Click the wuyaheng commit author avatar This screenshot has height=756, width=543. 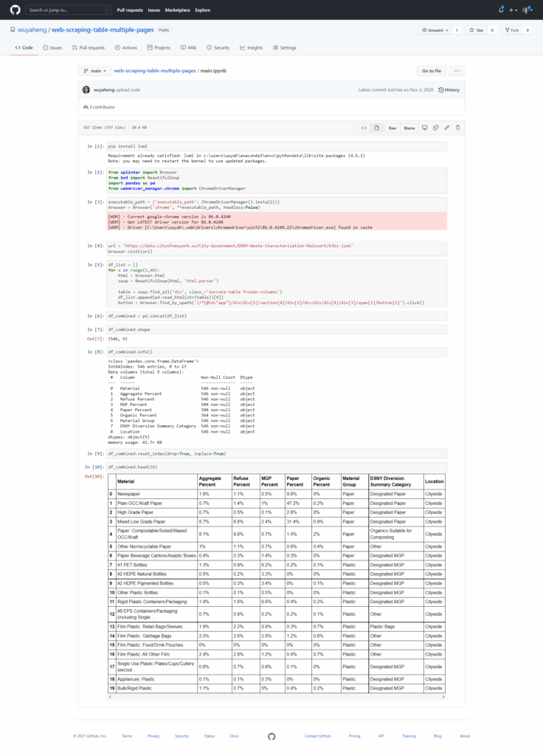(x=86, y=89)
